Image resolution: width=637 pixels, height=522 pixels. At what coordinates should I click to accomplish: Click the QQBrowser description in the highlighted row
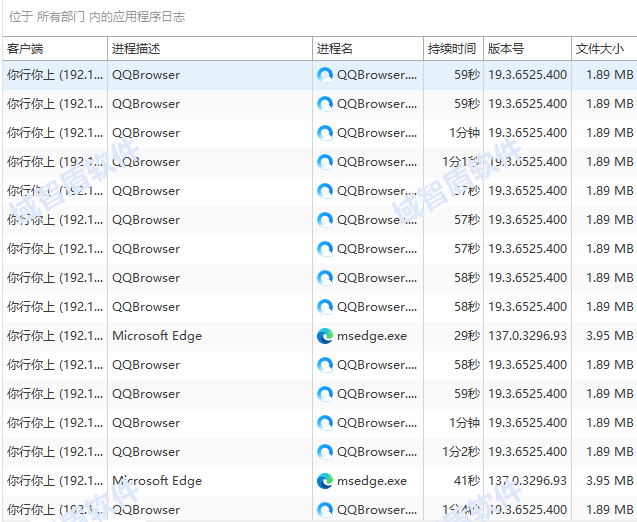coord(146,75)
